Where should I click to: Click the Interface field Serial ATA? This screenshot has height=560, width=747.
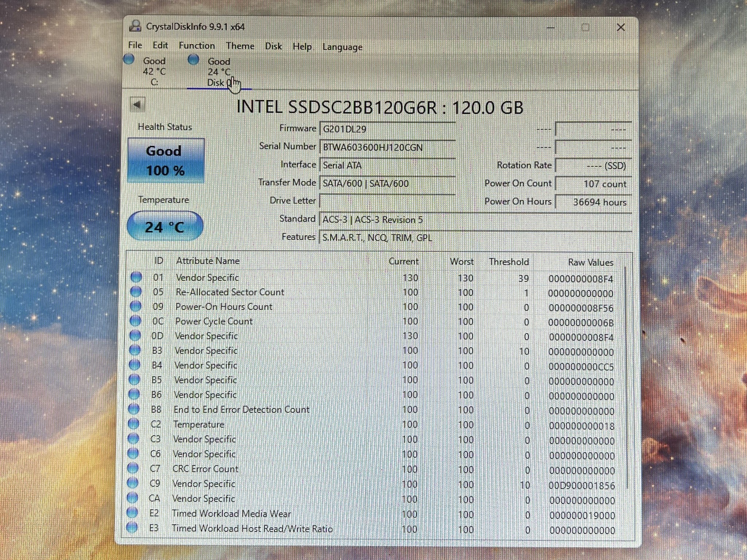click(x=387, y=165)
